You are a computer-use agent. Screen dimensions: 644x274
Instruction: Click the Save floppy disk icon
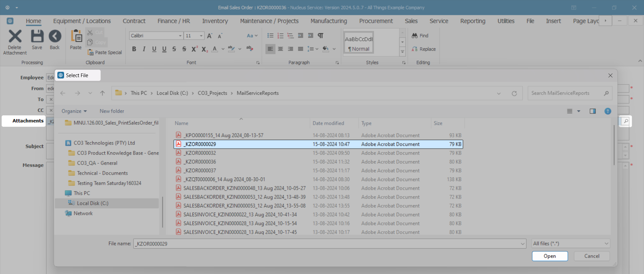point(37,36)
